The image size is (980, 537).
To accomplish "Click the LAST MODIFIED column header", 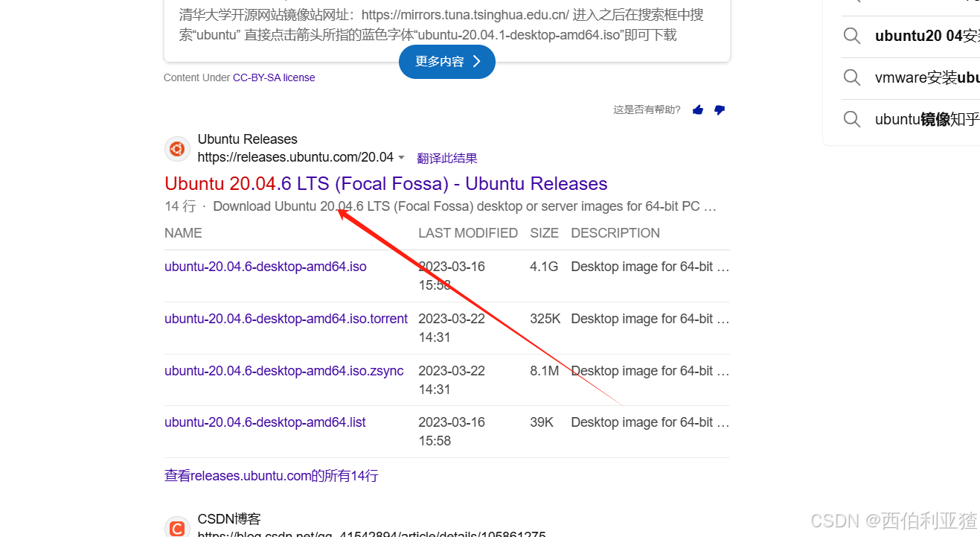I will 468,233.
